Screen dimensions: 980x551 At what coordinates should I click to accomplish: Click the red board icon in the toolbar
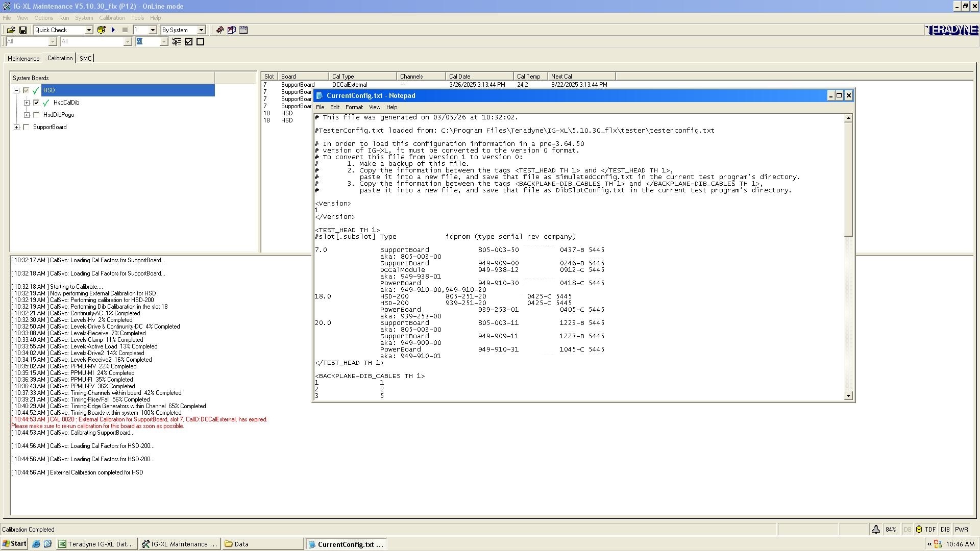tap(220, 30)
